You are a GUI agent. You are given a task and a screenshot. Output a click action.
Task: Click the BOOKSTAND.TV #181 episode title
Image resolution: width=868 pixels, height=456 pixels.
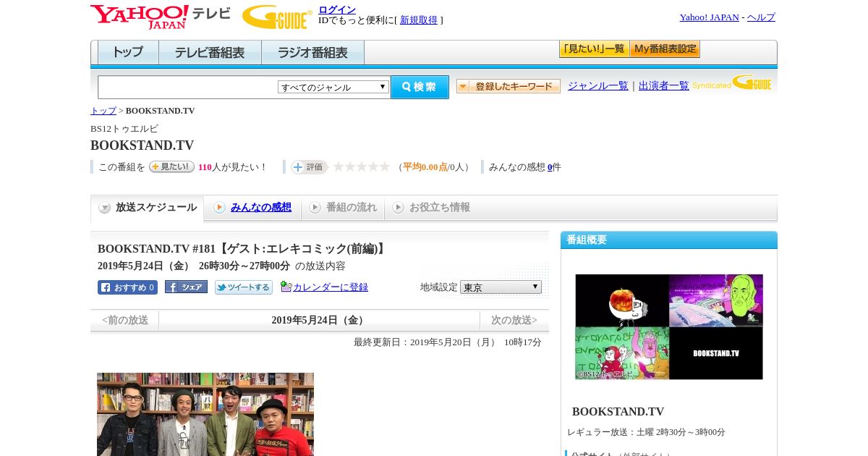click(x=243, y=249)
